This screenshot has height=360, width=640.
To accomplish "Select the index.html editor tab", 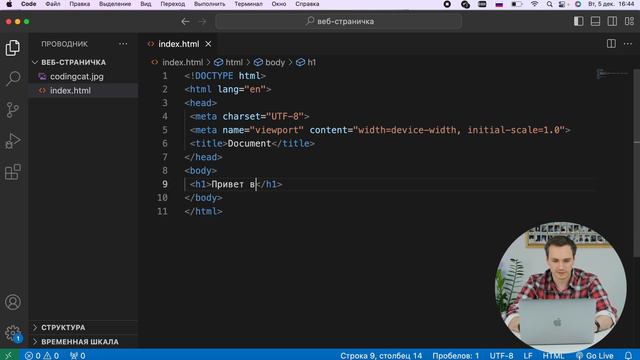I will [179, 44].
